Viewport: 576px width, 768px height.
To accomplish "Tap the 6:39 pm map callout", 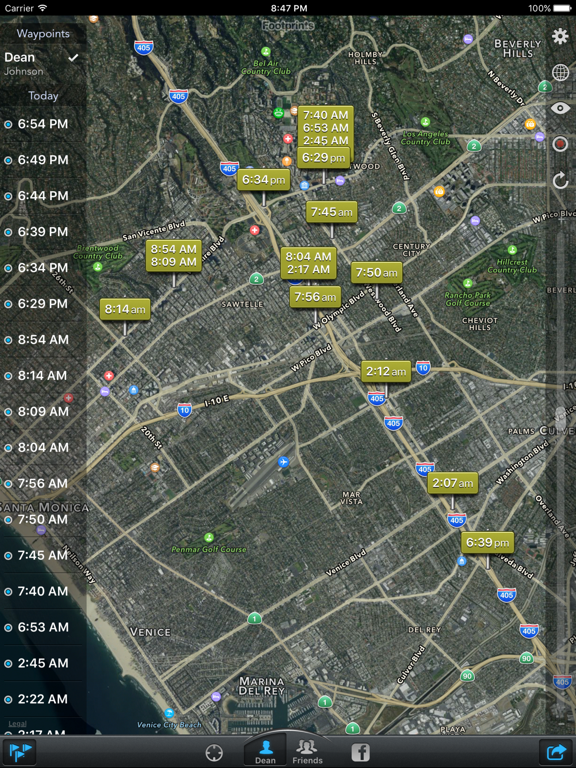I will tap(487, 543).
